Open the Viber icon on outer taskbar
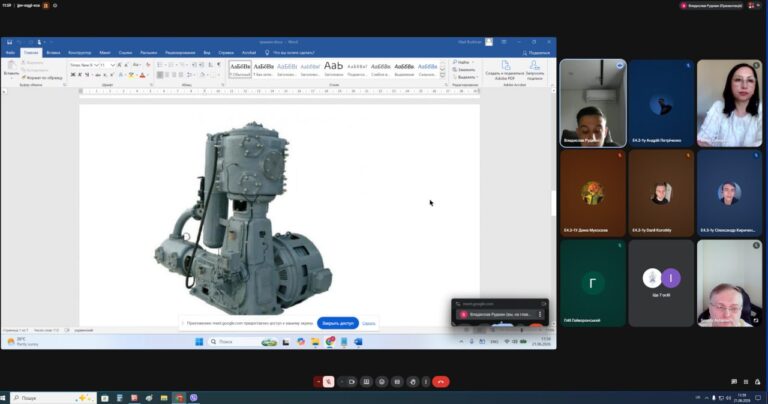 pos(194,398)
